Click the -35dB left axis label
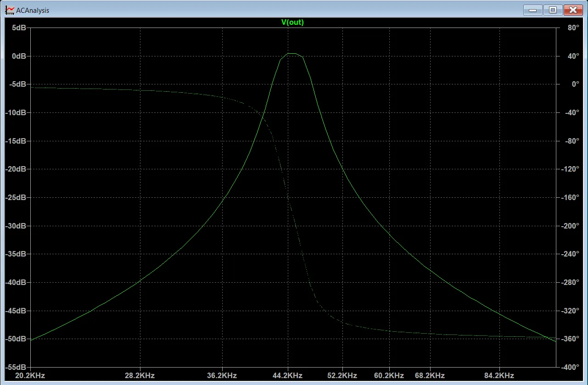Viewport: 588px width, 385px height. pyautogui.click(x=16, y=254)
